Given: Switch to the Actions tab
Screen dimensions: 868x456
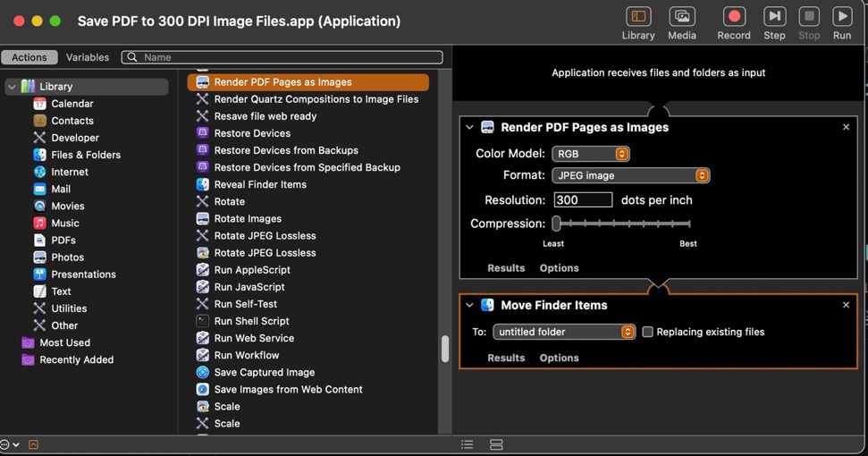Looking at the screenshot, I should coord(29,57).
